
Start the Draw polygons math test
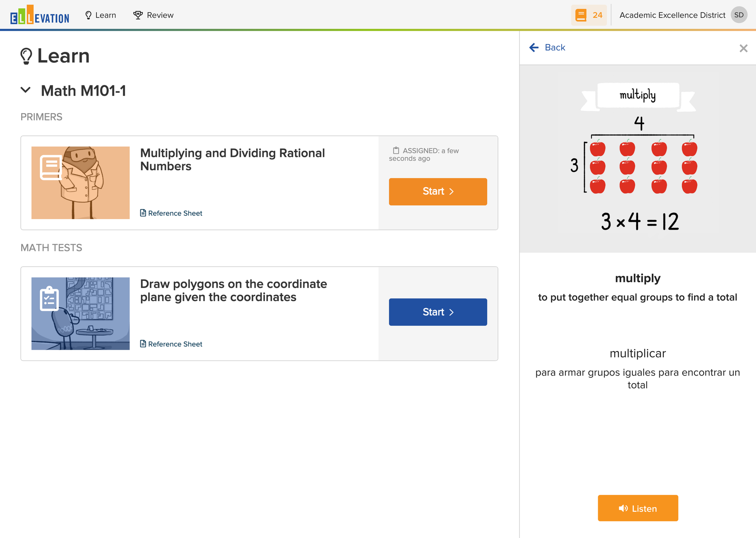tap(438, 312)
